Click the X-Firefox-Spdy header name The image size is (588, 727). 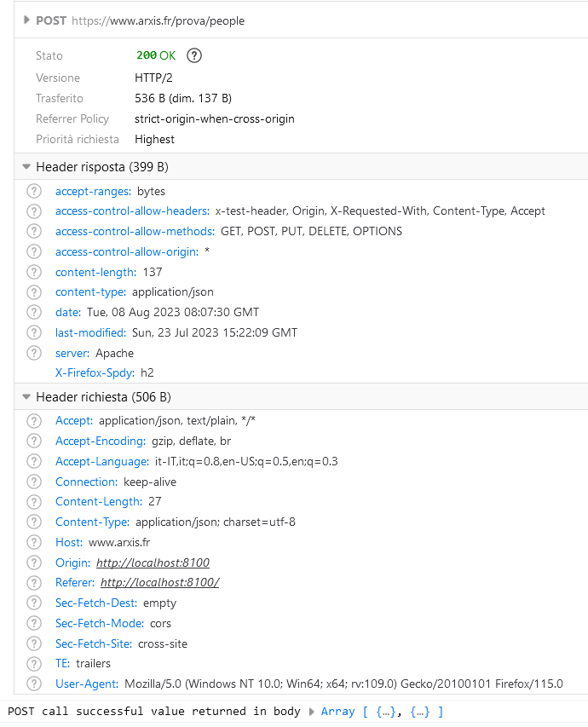pyautogui.click(x=95, y=372)
